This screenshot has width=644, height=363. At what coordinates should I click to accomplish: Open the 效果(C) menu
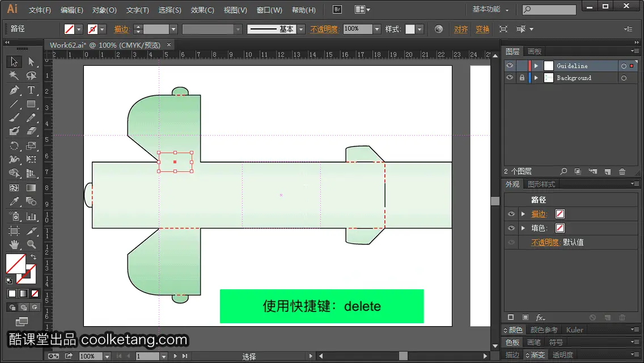point(202,10)
